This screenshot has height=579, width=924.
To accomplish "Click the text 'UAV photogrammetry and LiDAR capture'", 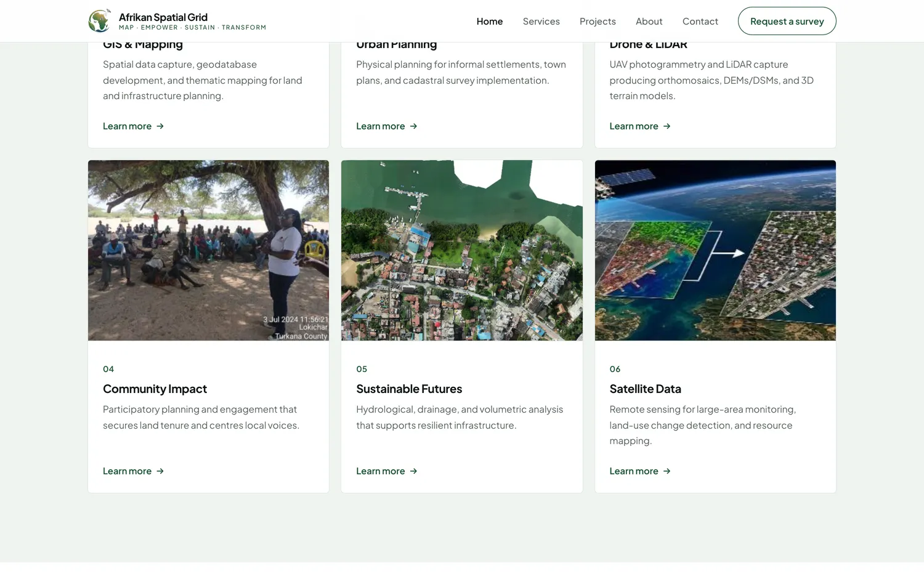I will 699,65.
